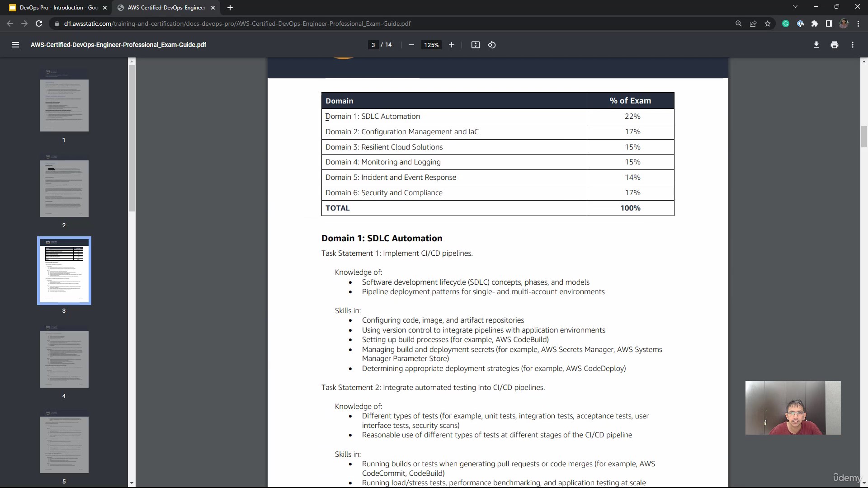Screen dimensions: 868x488
Task: Open the Chrome profile avatar
Action: click(x=844, y=23)
